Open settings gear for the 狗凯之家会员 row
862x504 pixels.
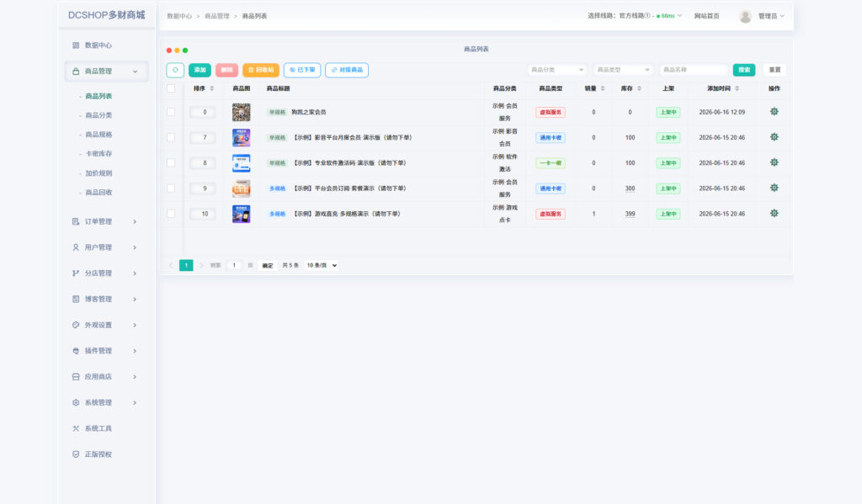(774, 112)
